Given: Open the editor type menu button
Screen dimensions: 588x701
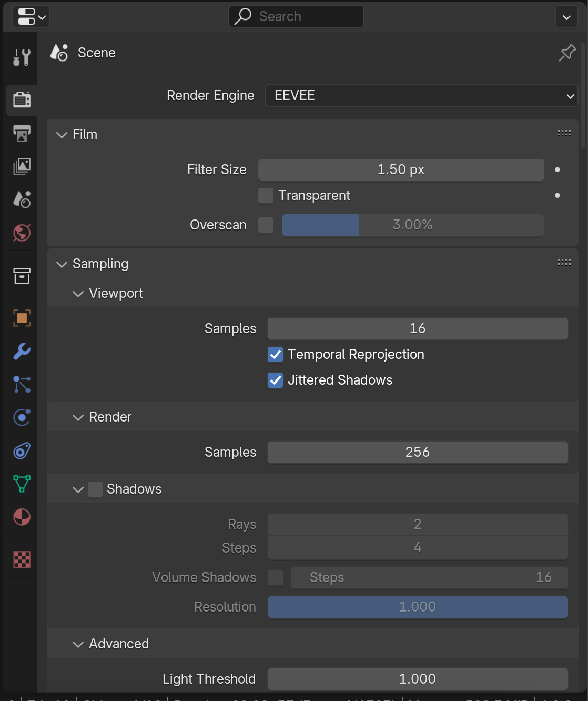Looking at the screenshot, I should 31,17.
